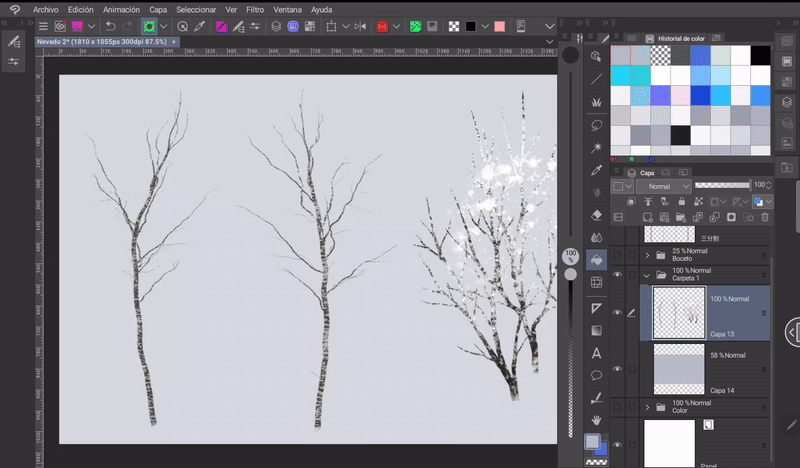Select the Text tool (A icon)
Viewport: 800px width, 468px height.
(x=597, y=353)
